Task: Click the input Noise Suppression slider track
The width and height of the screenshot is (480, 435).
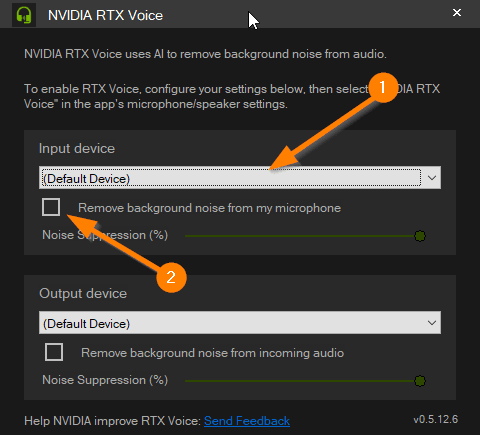Action: point(299,236)
